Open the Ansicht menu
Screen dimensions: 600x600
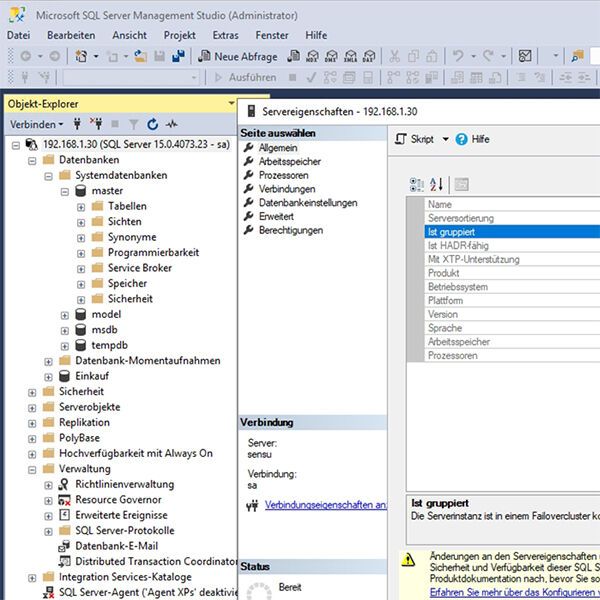point(129,35)
